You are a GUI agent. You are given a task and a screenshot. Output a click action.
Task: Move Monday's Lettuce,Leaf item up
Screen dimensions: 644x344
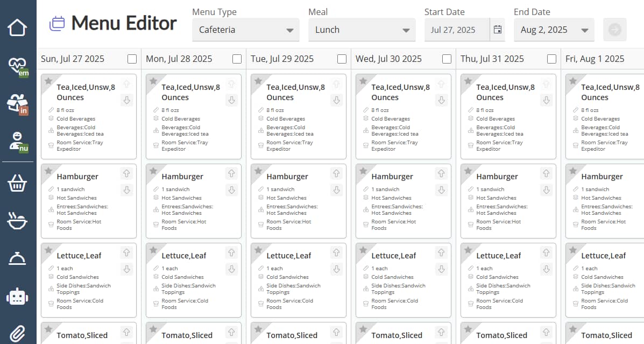tap(232, 253)
